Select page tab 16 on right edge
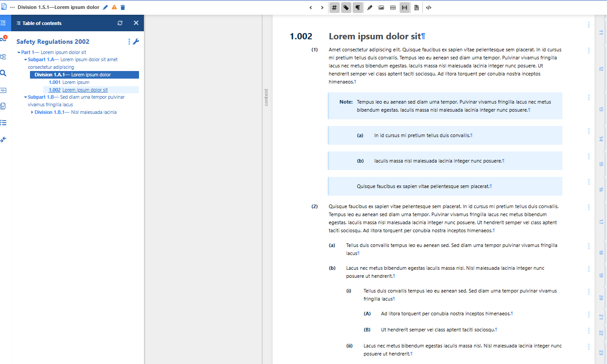 pyautogui.click(x=601, y=190)
